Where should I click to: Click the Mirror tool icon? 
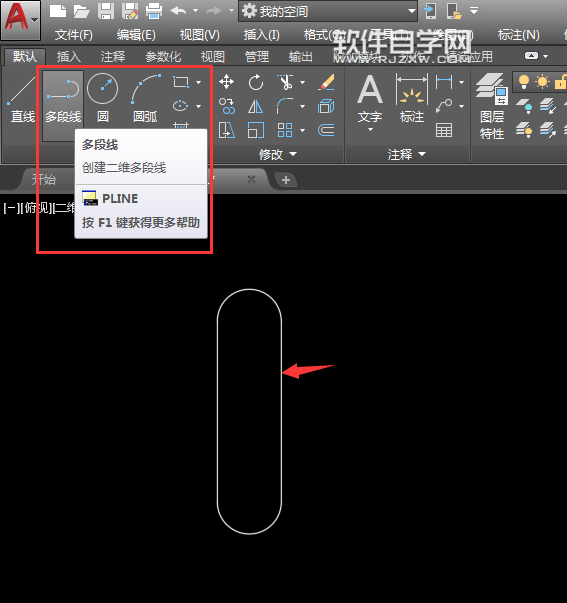(255, 107)
